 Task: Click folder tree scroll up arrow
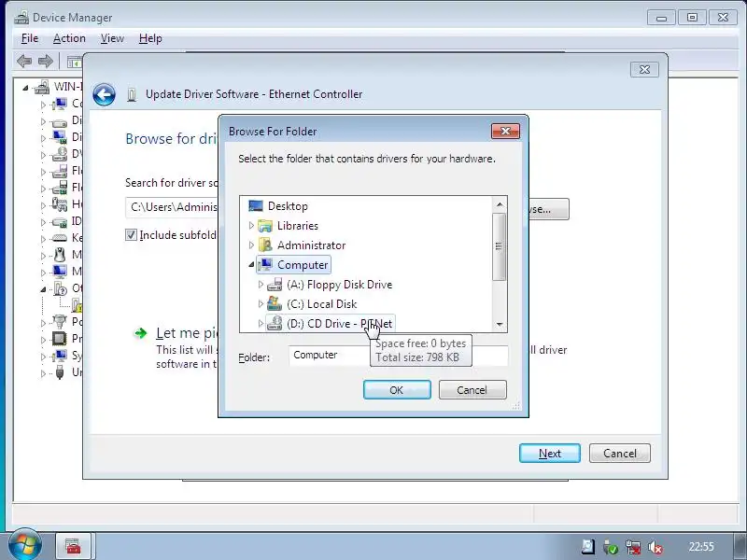click(500, 204)
